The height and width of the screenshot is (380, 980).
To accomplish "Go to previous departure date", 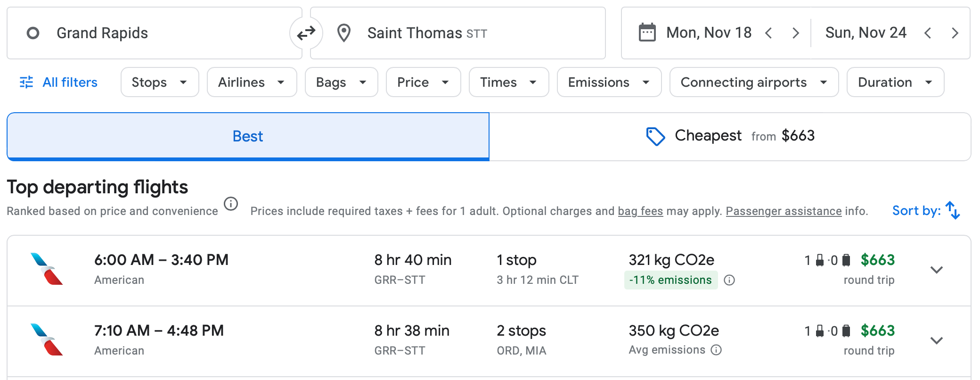I will click(x=768, y=33).
